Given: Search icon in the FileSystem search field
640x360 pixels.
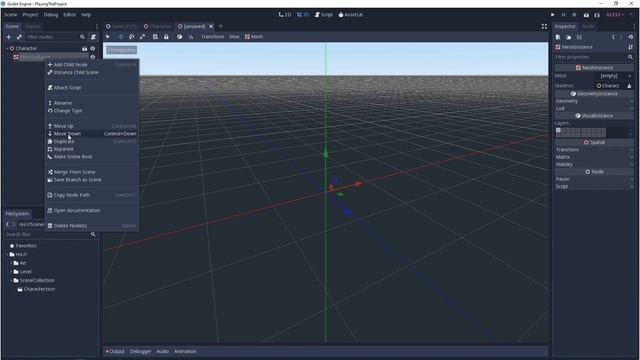Looking at the screenshot, I should point(93,234).
